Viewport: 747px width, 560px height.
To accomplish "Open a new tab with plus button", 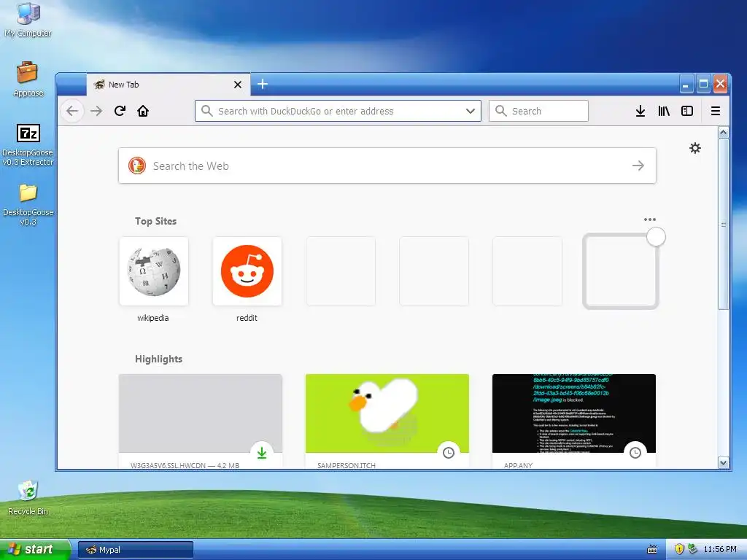I will (x=263, y=85).
